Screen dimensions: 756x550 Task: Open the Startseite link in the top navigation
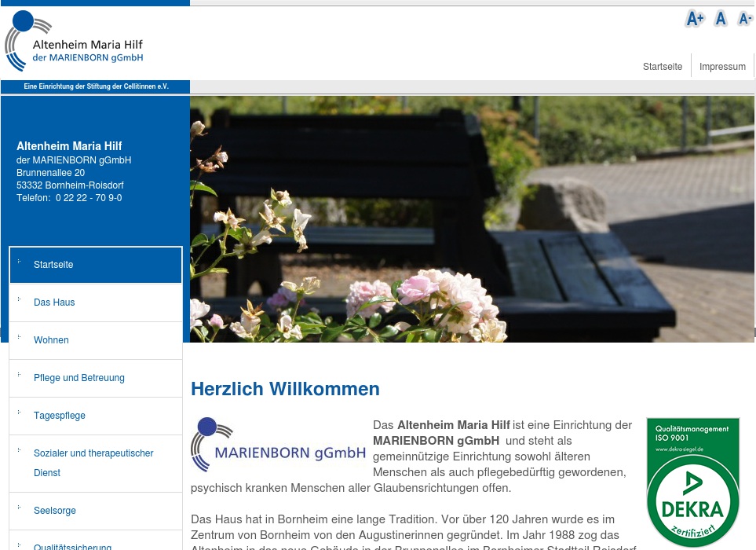point(663,67)
